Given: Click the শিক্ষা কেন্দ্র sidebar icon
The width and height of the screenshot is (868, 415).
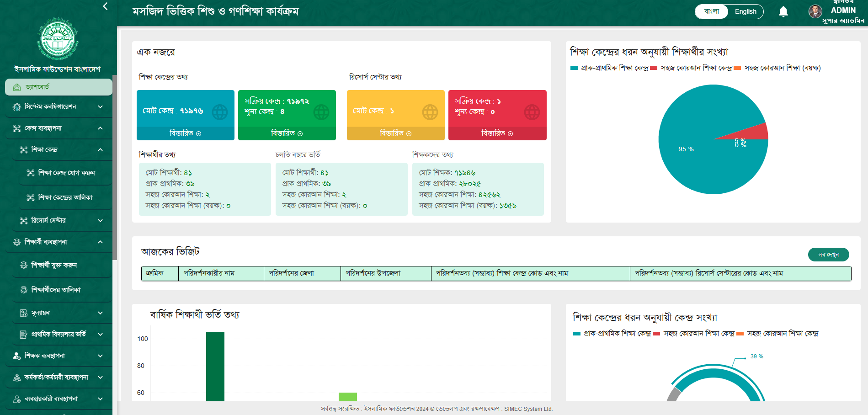Looking at the screenshot, I should click(24, 150).
